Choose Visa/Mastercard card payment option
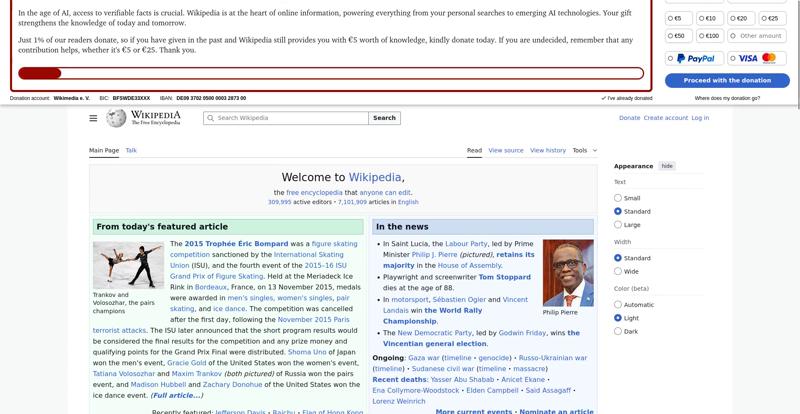800x414 pixels. (756, 59)
